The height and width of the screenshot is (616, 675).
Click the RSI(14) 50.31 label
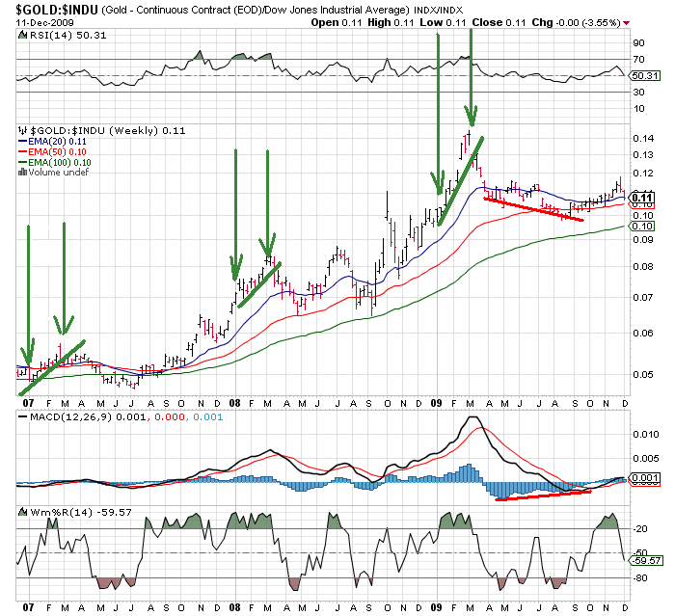(x=68, y=36)
